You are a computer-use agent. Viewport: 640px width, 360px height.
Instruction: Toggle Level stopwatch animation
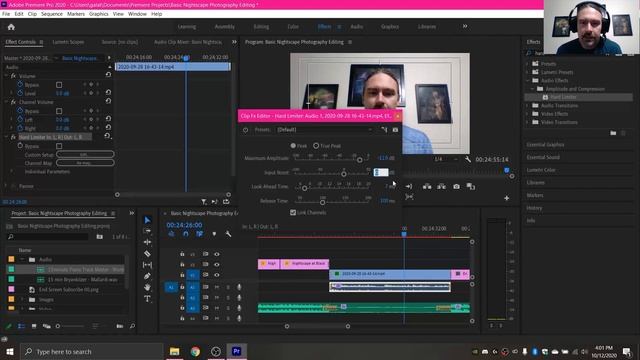(20, 93)
